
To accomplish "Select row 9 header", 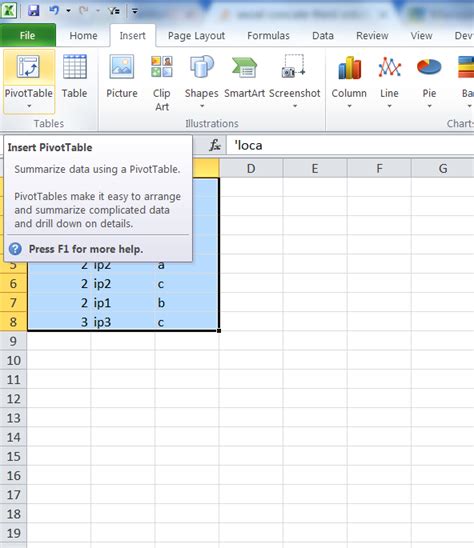I will (x=13, y=341).
